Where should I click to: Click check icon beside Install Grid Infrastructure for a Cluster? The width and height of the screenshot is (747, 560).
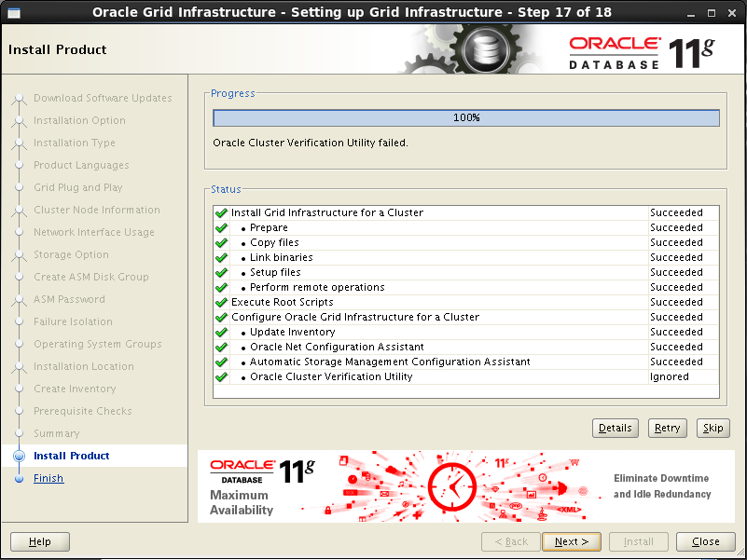pyautogui.click(x=221, y=212)
